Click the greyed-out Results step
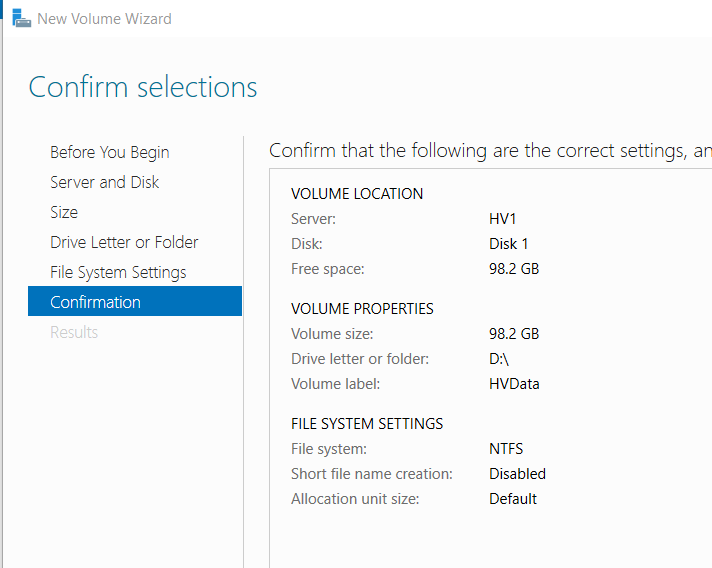The height and width of the screenshot is (568, 712). 74,332
